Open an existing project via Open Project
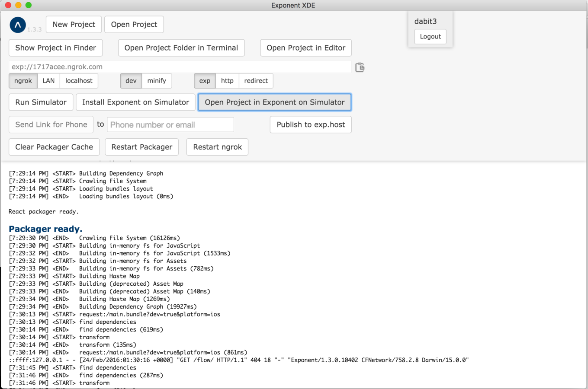The image size is (588, 389). point(134,24)
